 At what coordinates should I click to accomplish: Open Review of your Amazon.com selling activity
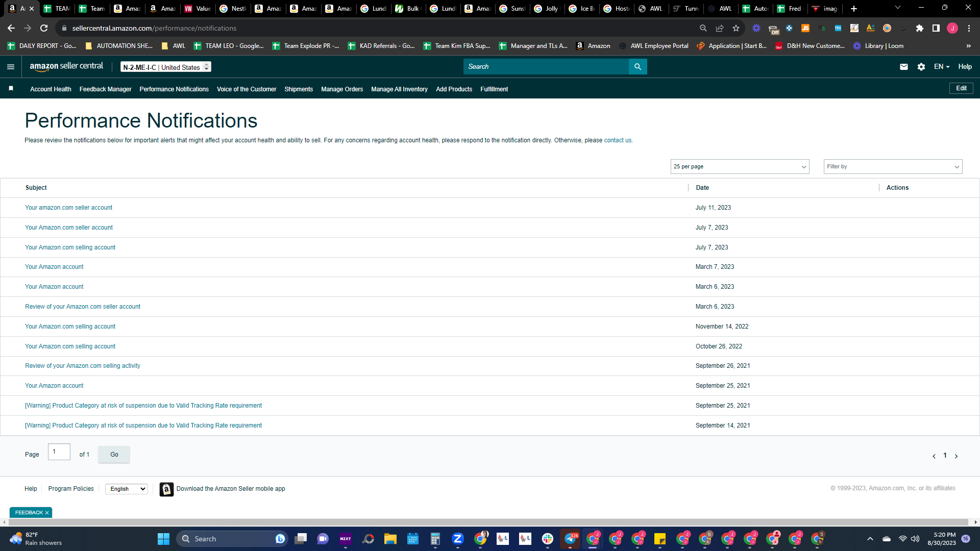83,366
